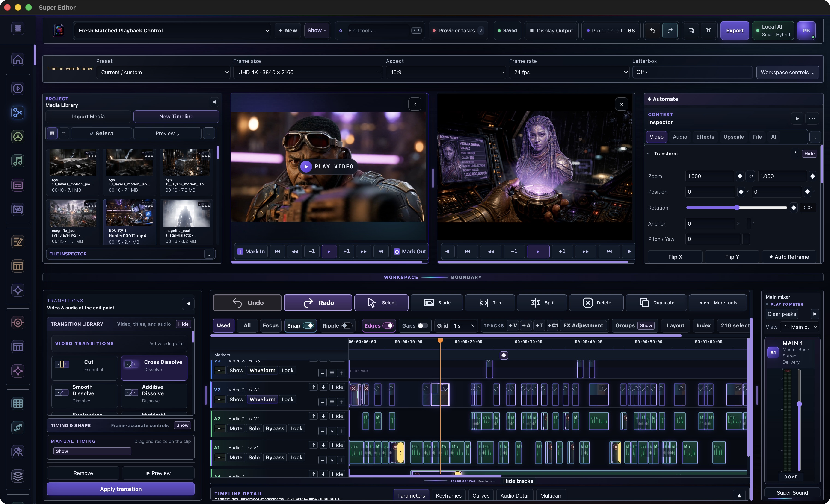Switch to the Audio inspector tab

pyautogui.click(x=680, y=137)
